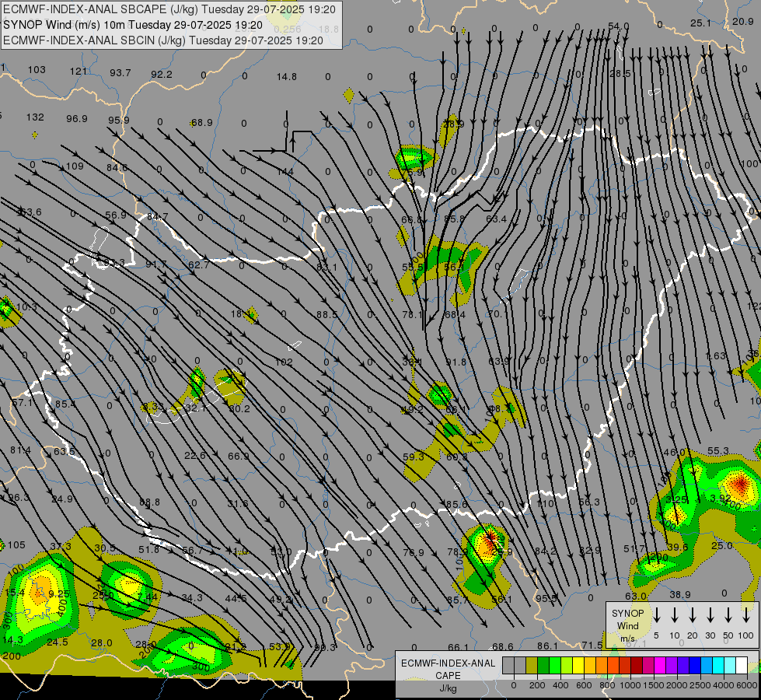Click the map value 96.9
The height and width of the screenshot is (700, 761).
[x=77, y=119]
